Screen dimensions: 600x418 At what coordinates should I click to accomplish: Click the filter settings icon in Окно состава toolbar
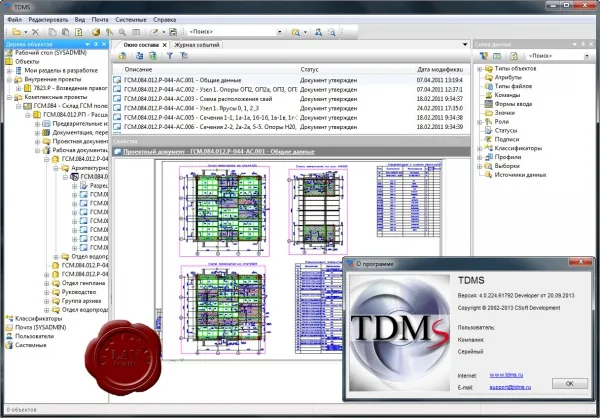pos(184,56)
